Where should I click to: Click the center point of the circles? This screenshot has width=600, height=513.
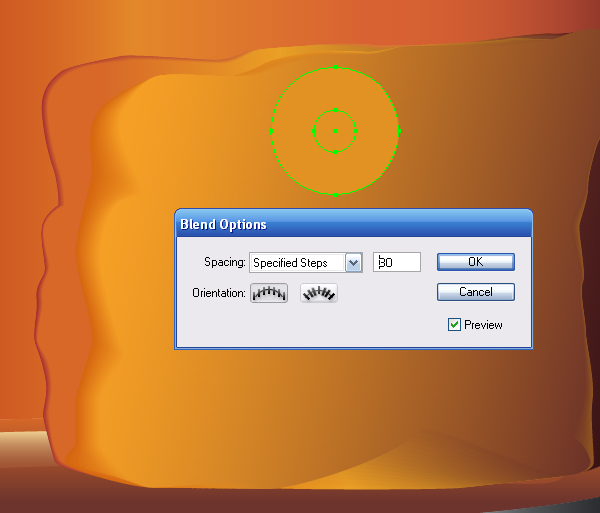click(x=335, y=131)
